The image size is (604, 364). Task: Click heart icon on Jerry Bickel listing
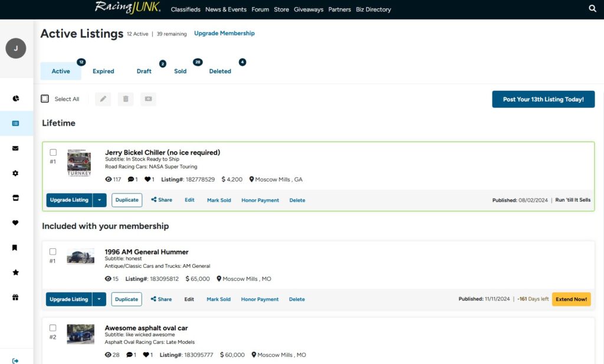[147, 179]
